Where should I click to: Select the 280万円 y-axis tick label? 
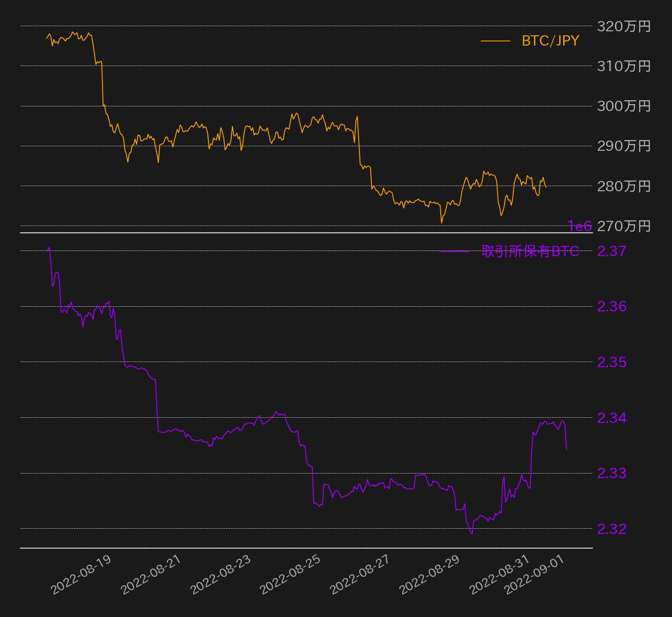(x=624, y=186)
